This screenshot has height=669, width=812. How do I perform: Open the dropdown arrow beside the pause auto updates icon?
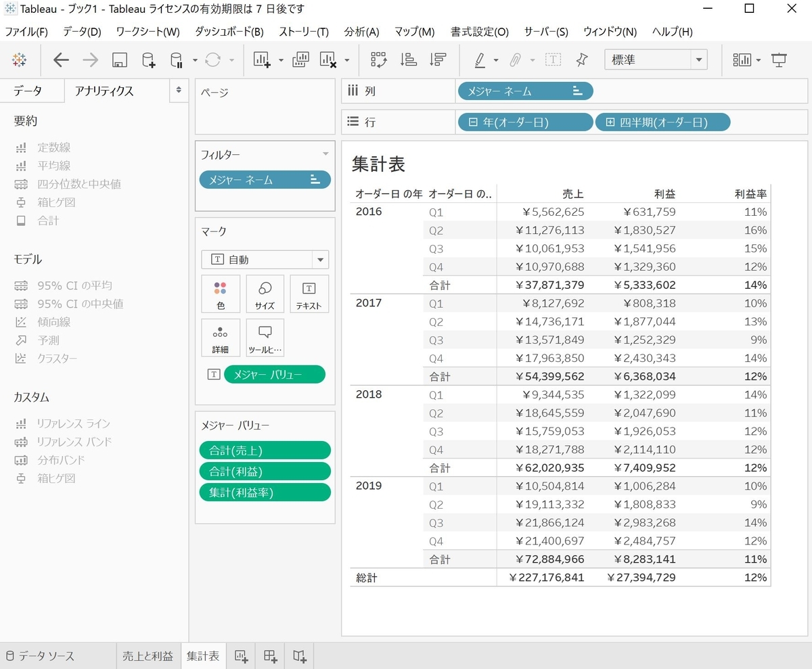(195, 60)
